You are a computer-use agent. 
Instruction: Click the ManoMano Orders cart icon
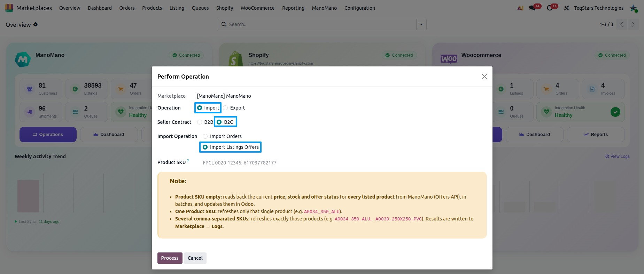[x=121, y=89]
